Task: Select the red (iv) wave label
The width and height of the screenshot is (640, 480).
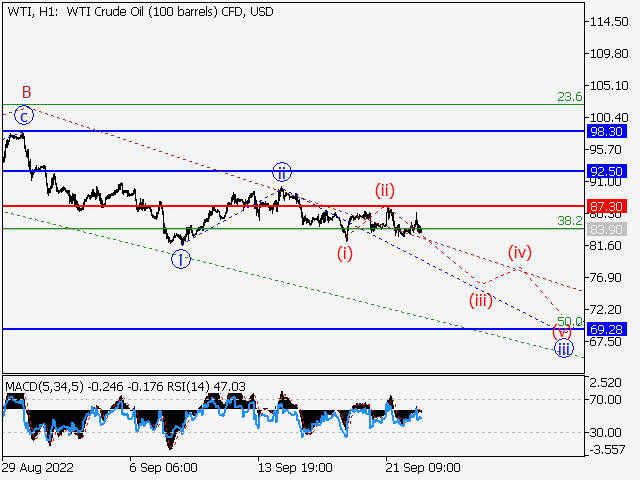Action: pyautogui.click(x=520, y=252)
